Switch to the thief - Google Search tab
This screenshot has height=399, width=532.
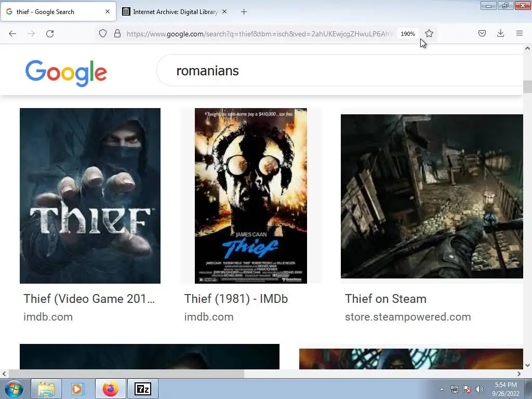58,11
